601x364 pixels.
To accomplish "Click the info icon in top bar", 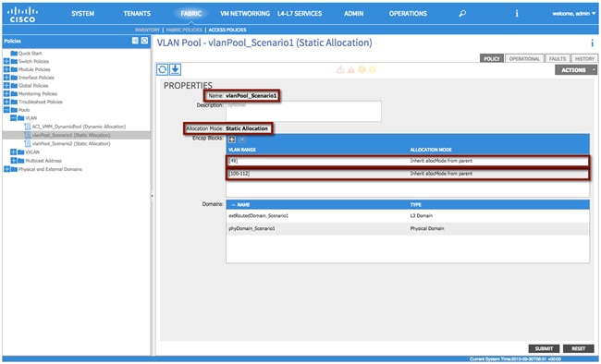I will 517,14.
